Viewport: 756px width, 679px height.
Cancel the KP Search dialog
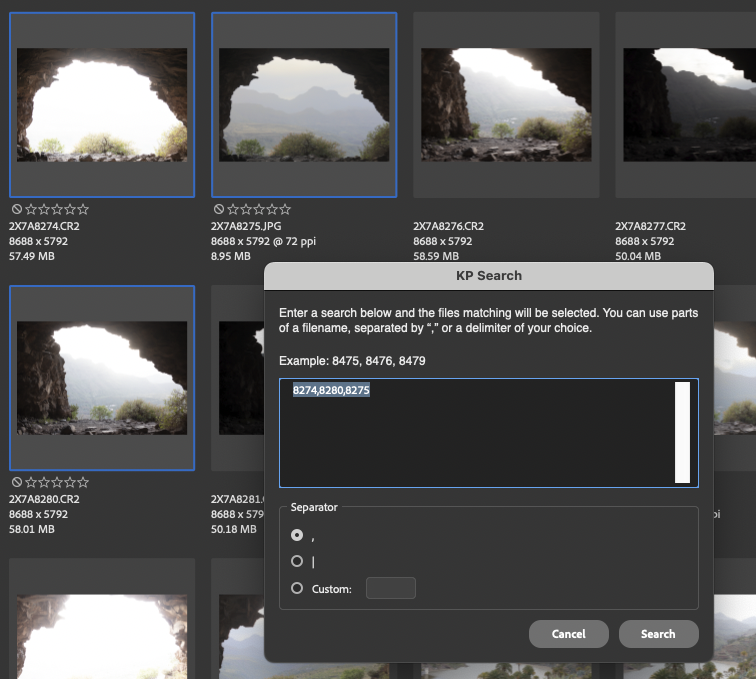(x=568, y=634)
